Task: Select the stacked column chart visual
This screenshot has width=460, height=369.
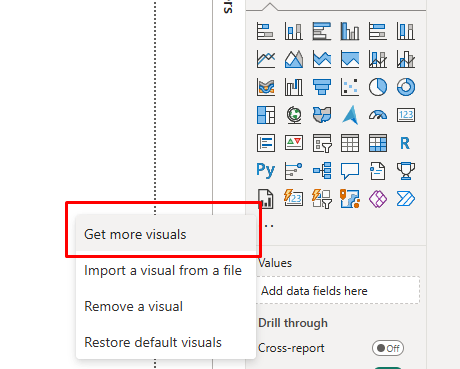Action: coord(294,31)
